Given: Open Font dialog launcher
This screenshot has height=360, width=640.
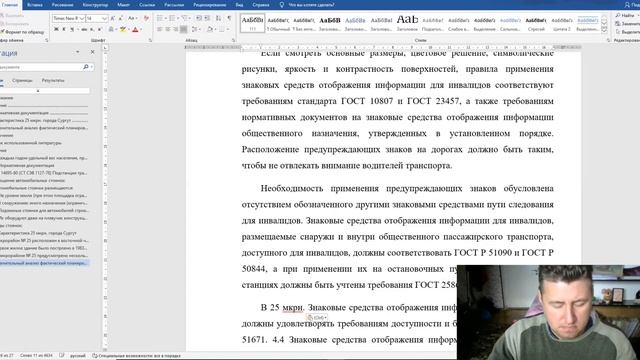Looking at the screenshot, I should coord(150,40).
